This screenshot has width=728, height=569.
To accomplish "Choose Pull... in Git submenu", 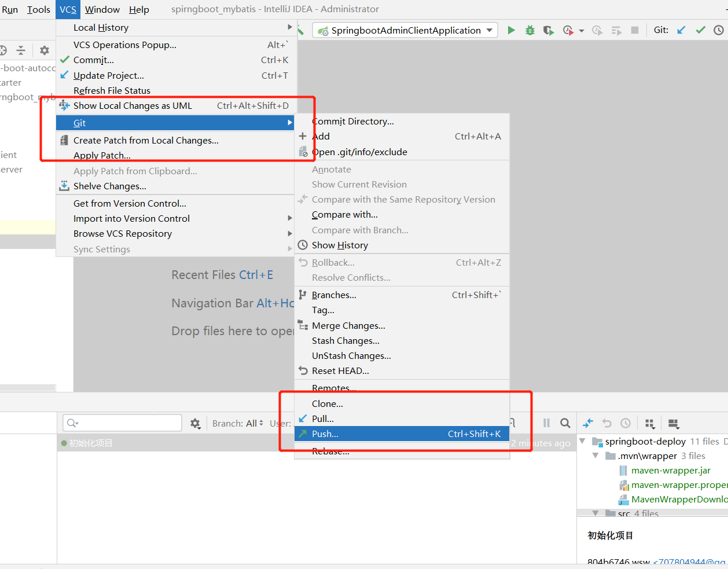I will [x=402, y=419].
